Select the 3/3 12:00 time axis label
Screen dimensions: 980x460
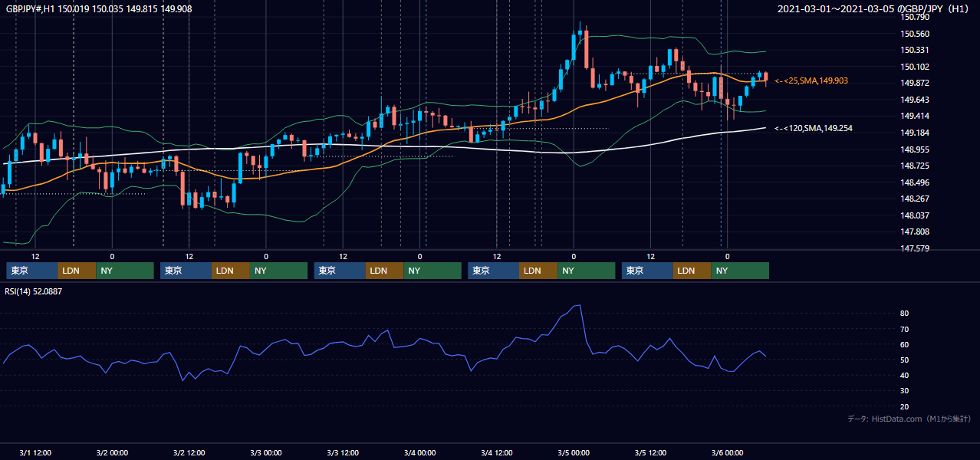pyautogui.click(x=343, y=453)
